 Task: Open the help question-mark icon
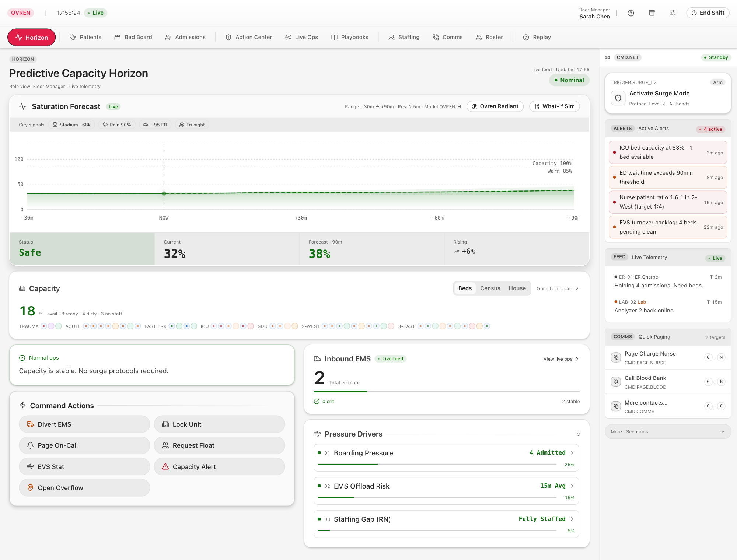tap(631, 13)
